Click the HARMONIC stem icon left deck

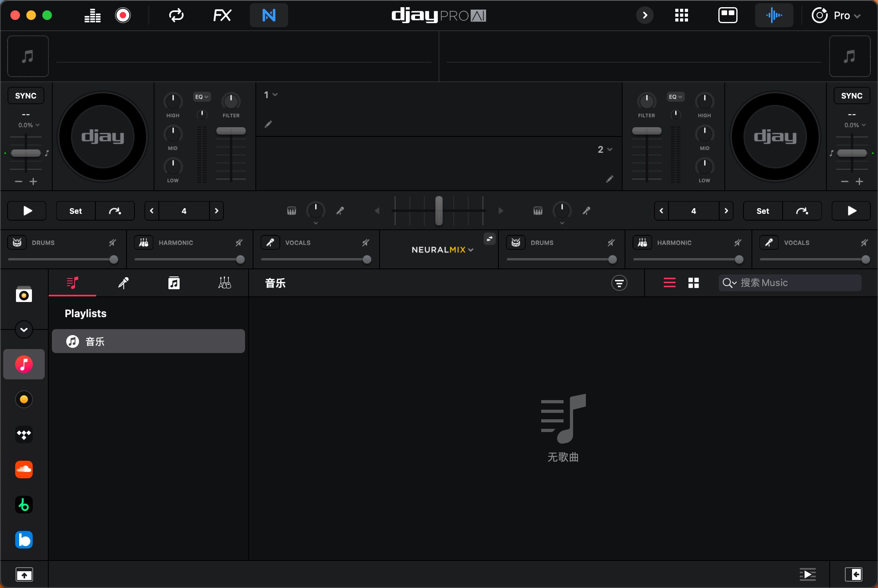(142, 242)
